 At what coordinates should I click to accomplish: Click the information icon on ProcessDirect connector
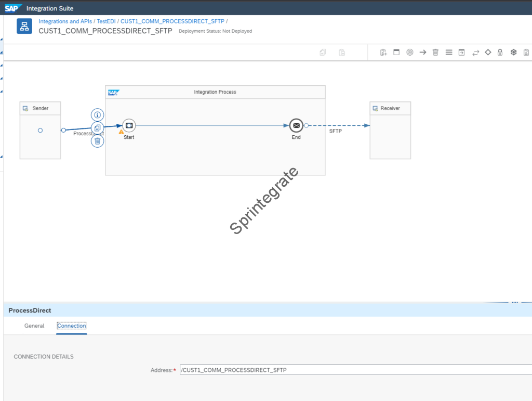point(97,115)
